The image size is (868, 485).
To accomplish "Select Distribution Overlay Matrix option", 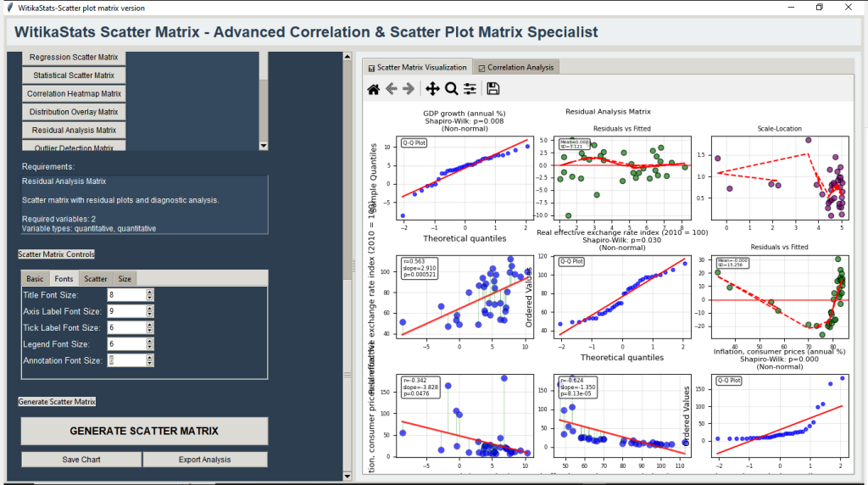I will pyautogui.click(x=74, y=112).
